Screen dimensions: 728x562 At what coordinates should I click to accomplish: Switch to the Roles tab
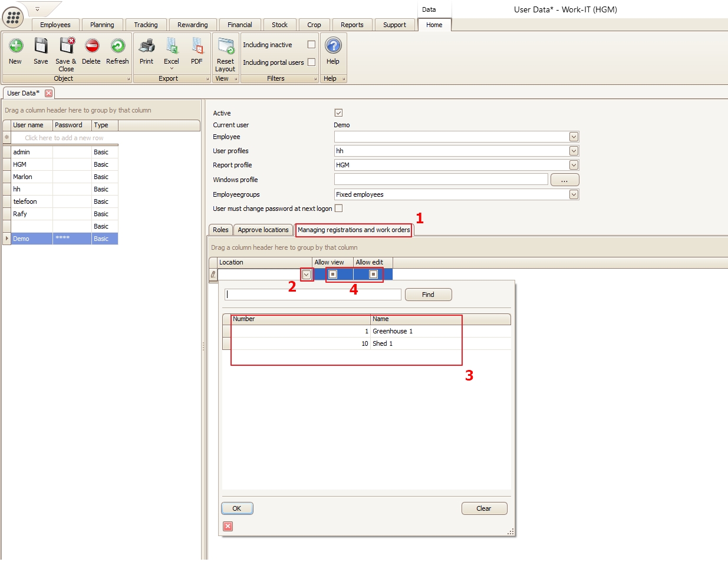pyautogui.click(x=220, y=230)
